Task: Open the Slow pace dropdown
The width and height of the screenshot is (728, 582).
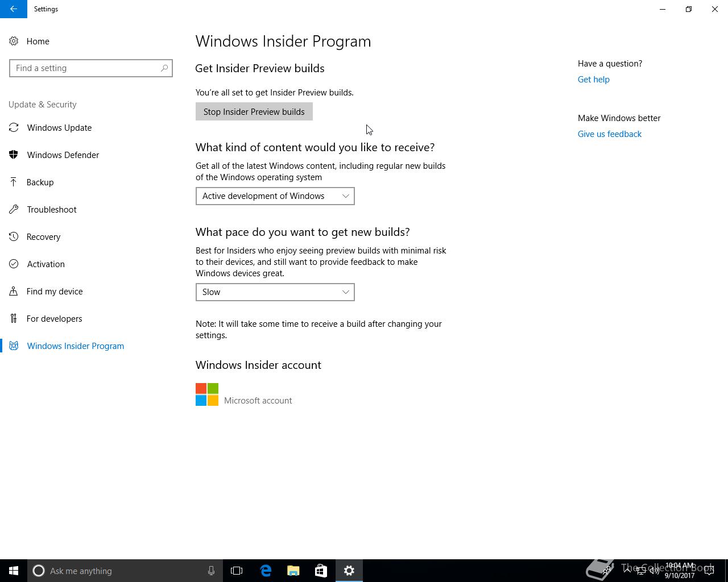Action: point(275,292)
